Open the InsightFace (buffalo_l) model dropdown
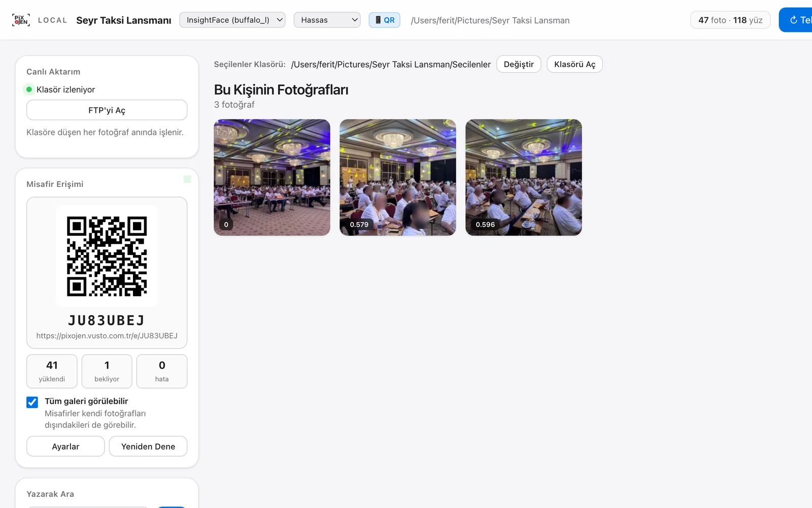Screen dimensions: 812x508 232,20
